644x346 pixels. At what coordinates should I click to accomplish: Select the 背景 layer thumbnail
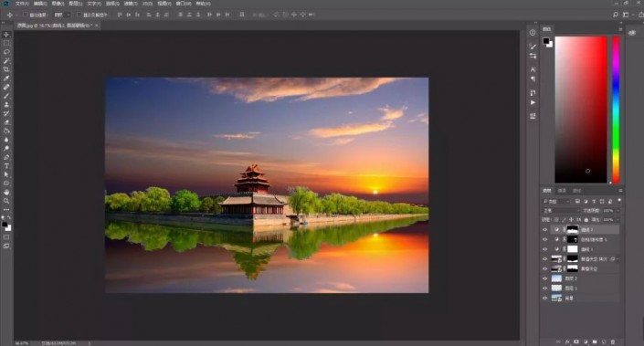[x=556, y=298]
